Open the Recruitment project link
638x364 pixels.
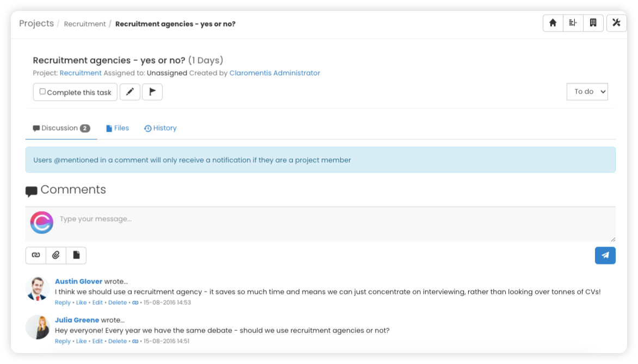[81, 72]
